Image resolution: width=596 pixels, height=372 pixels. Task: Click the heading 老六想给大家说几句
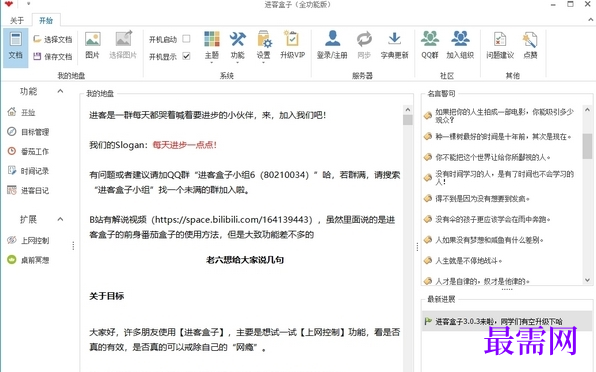pyautogui.click(x=245, y=260)
